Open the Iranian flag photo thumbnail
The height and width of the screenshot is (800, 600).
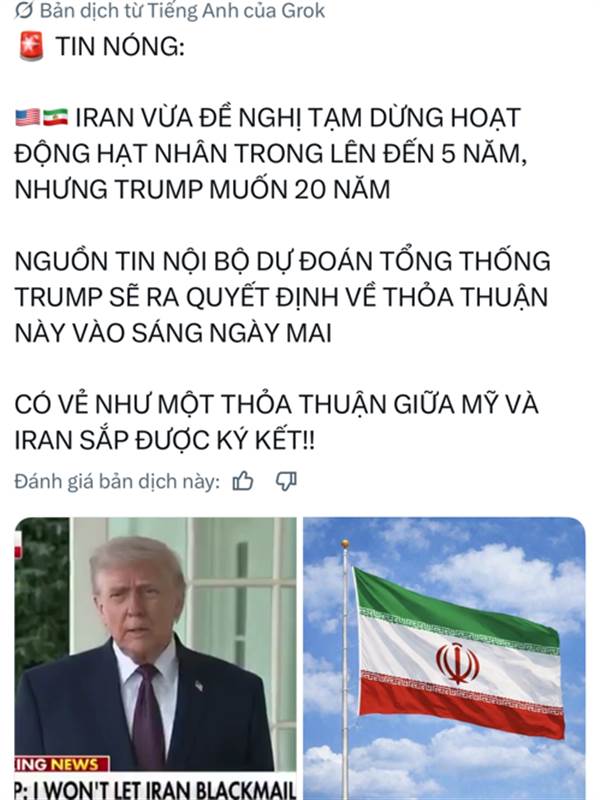pos(444,659)
